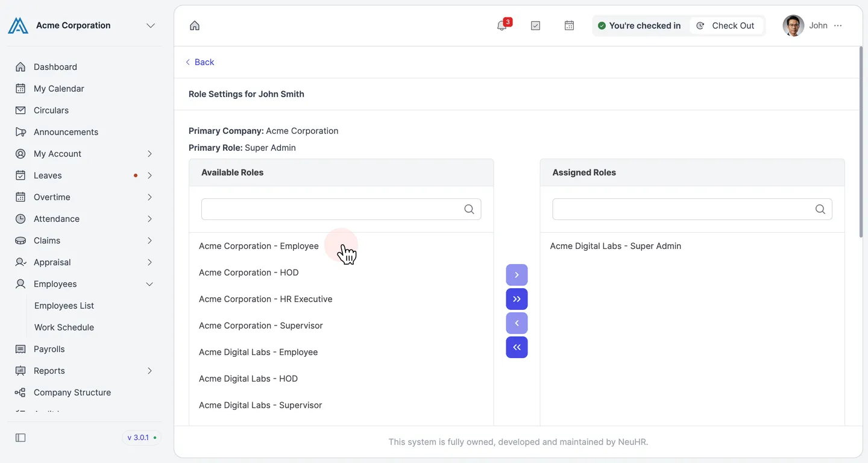Open Employees List submenu item
The width and height of the screenshot is (868, 463).
[64, 306]
